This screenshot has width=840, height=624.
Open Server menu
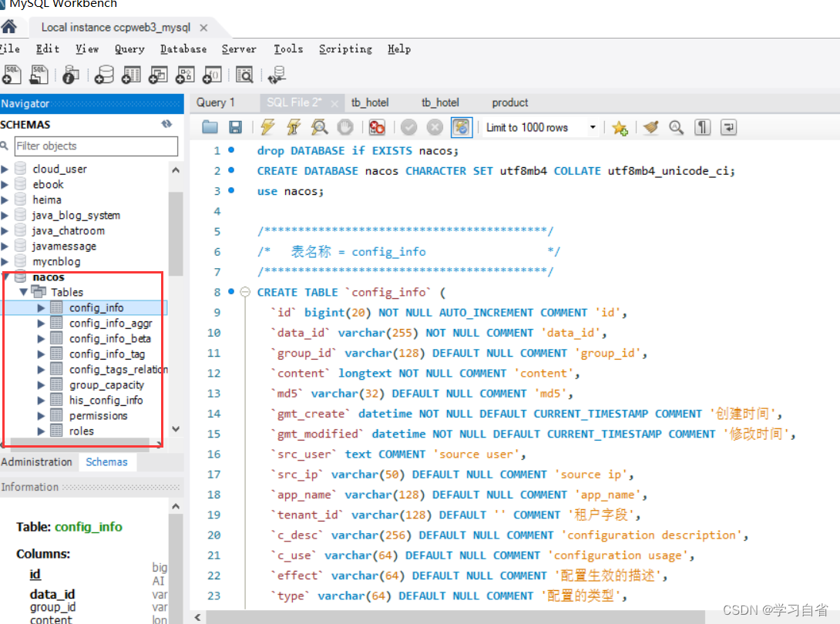pos(239,49)
